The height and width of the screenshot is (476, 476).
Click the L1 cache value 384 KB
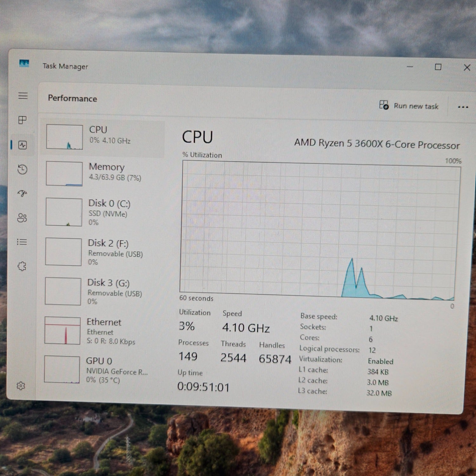click(378, 372)
